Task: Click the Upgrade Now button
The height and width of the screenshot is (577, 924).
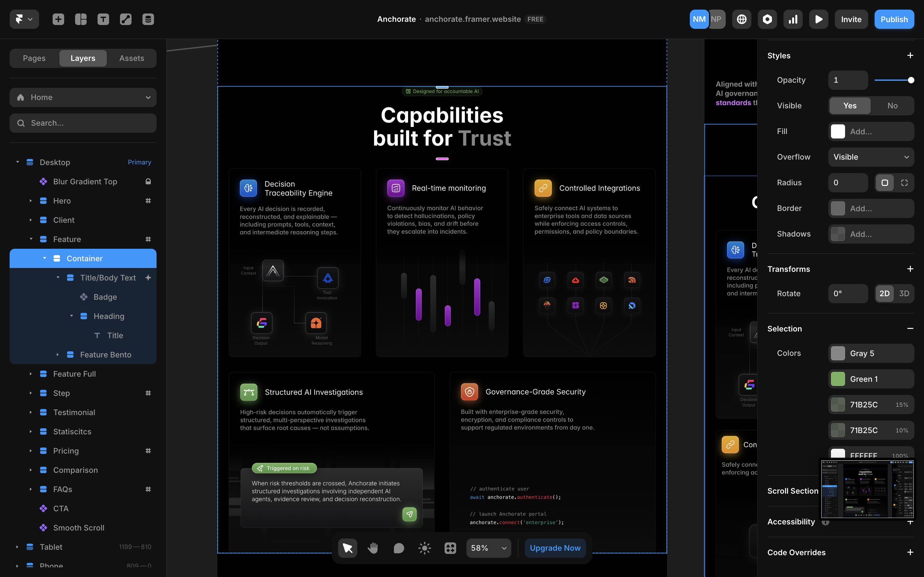Action: [555, 548]
